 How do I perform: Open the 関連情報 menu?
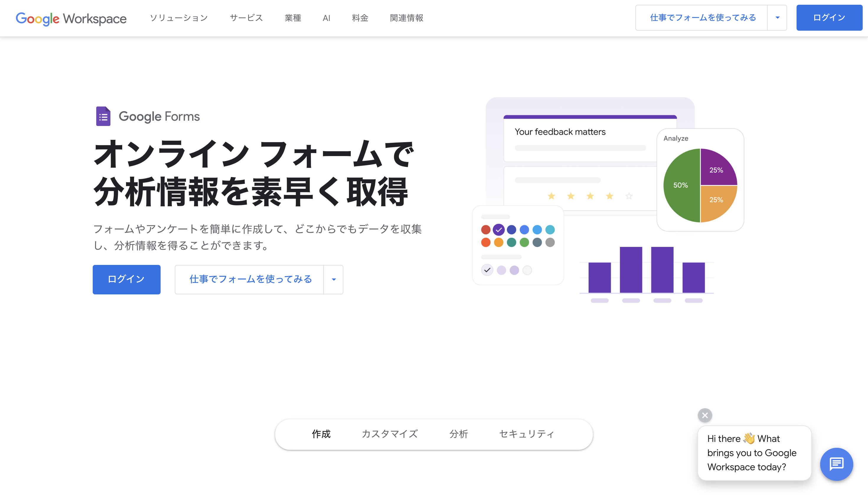406,18
